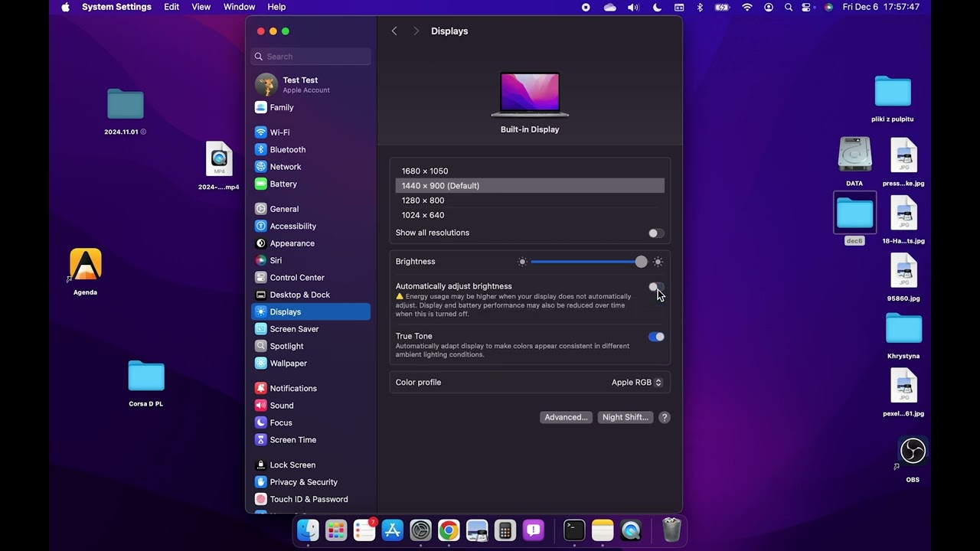Select 1680 × 1050 resolution
980x551 pixels.
530,171
